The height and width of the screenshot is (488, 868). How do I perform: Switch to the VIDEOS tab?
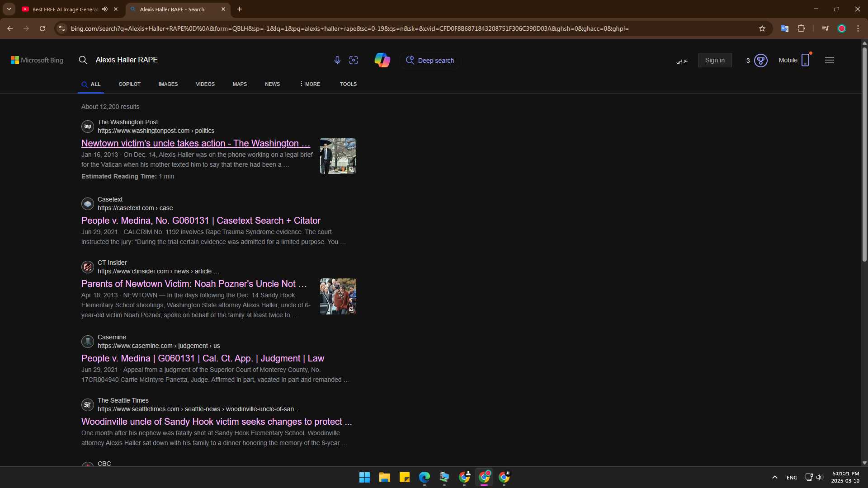point(205,84)
